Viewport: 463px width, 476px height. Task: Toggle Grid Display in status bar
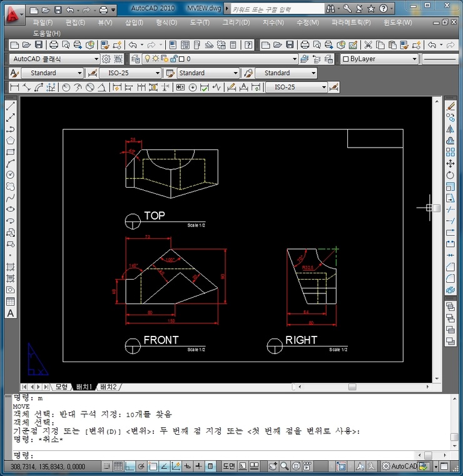tap(118, 467)
